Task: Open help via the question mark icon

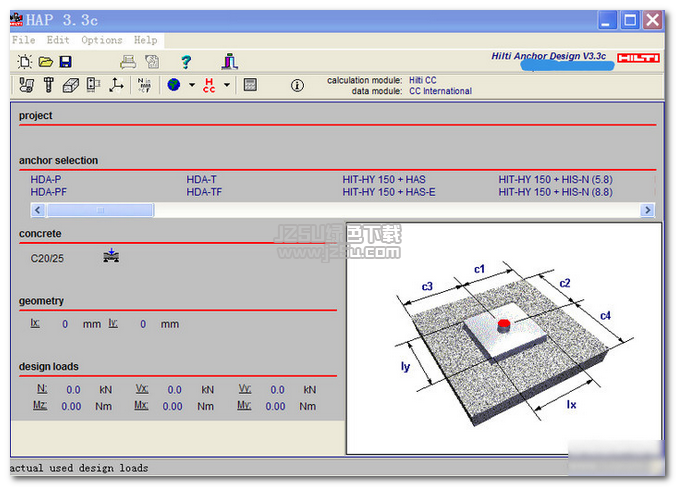Action: [x=186, y=62]
